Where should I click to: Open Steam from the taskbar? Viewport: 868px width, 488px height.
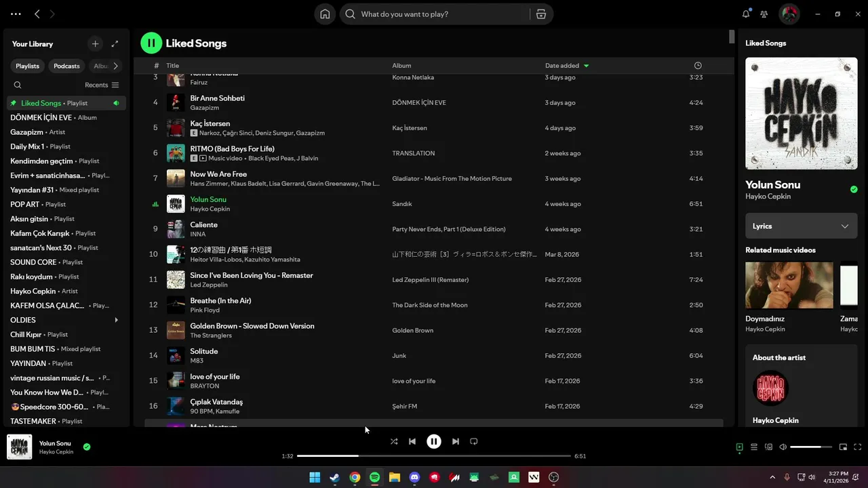click(334, 477)
